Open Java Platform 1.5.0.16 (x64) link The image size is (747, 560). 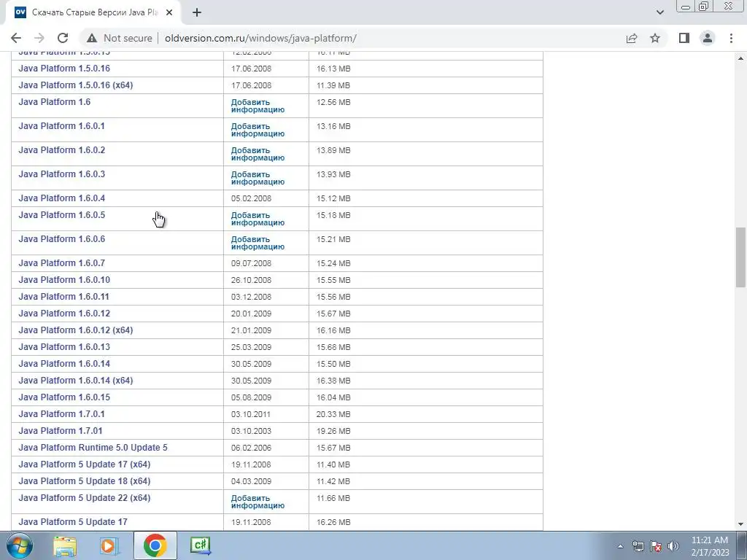point(76,85)
